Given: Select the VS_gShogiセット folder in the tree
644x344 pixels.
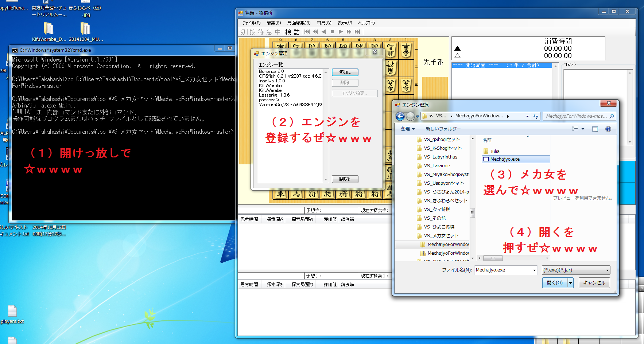Looking at the screenshot, I should pyautogui.click(x=438, y=140).
